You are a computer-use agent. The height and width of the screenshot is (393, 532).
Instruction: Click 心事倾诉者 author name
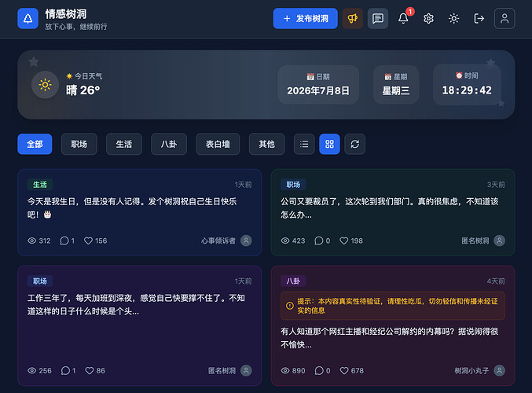[218, 241]
